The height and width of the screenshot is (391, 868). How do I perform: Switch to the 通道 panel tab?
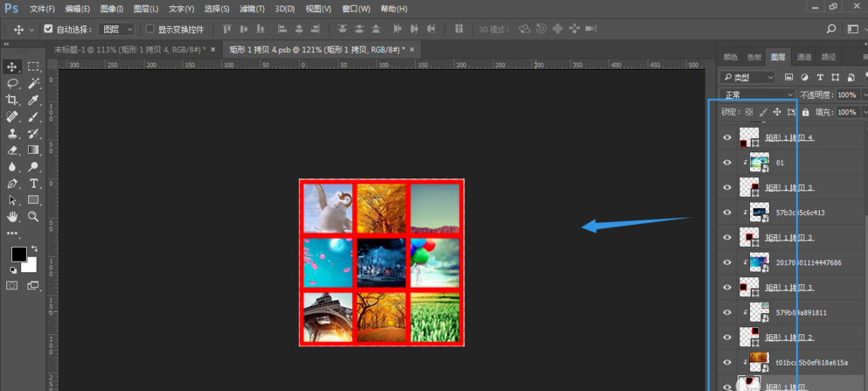[x=803, y=57]
